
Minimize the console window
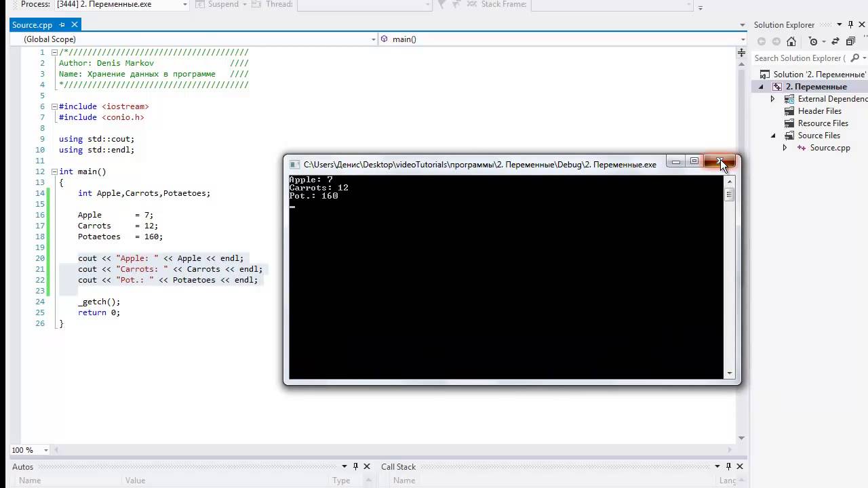676,161
